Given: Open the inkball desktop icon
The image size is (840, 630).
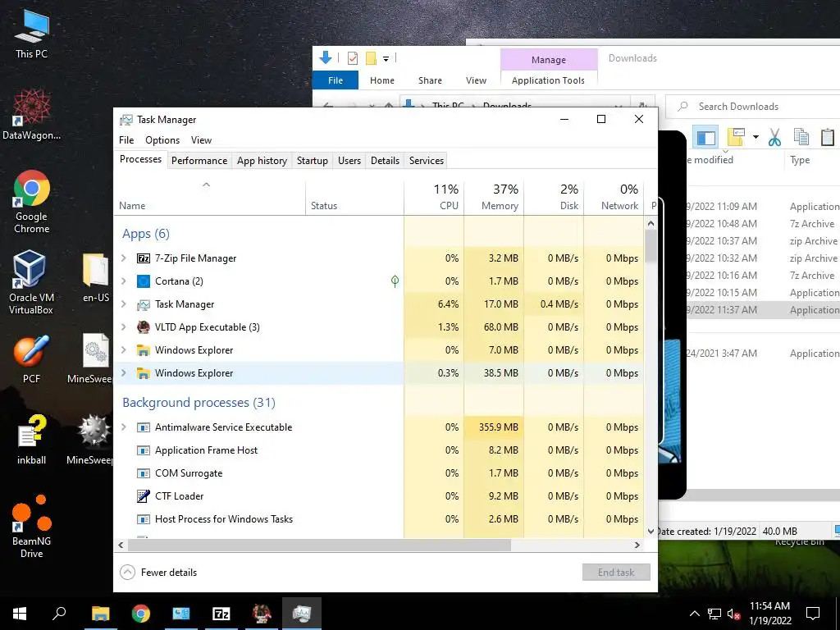Looking at the screenshot, I should (x=31, y=440).
